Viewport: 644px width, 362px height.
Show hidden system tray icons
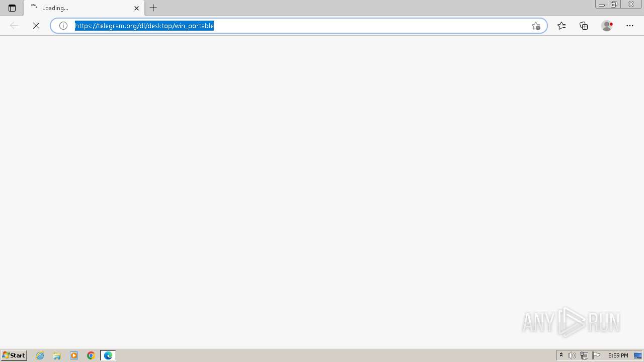561,355
